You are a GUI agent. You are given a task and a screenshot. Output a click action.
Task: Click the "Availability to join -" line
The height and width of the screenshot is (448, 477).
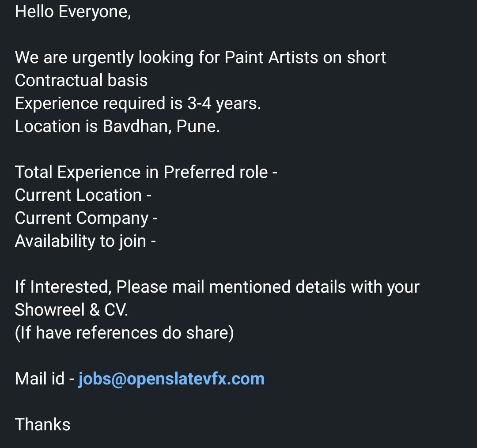coord(85,241)
